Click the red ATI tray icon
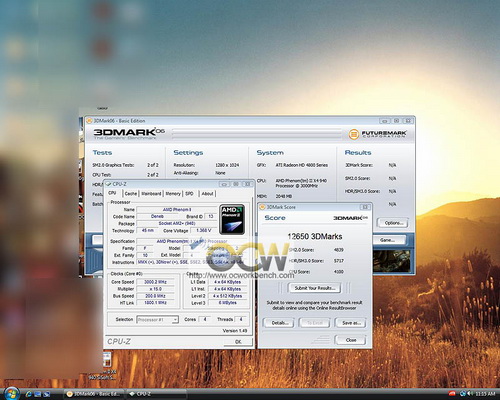Viewport: 500px width, 400px height. pos(452,394)
